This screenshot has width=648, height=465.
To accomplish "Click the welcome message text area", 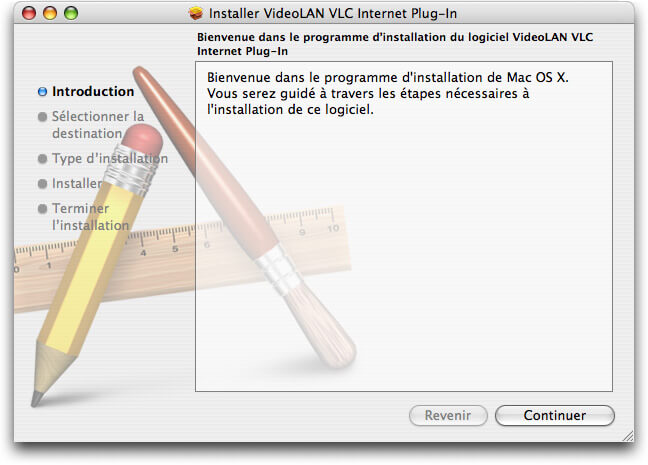I will 404,227.
